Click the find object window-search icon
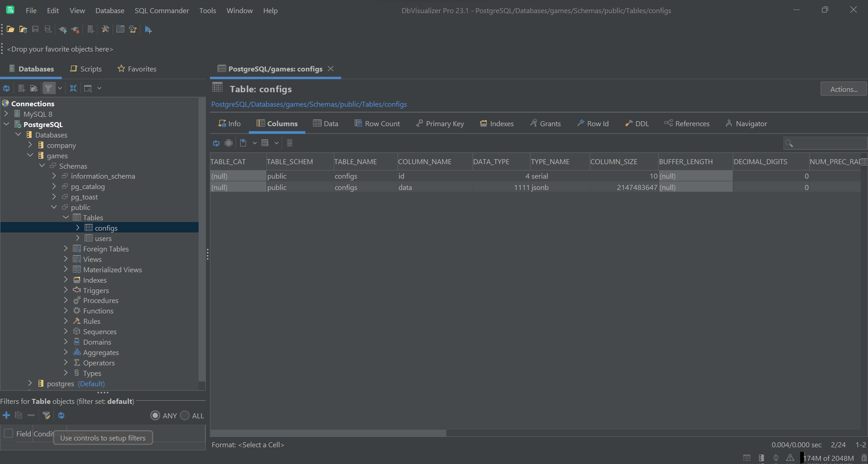The height and width of the screenshot is (464, 868). tap(88, 88)
